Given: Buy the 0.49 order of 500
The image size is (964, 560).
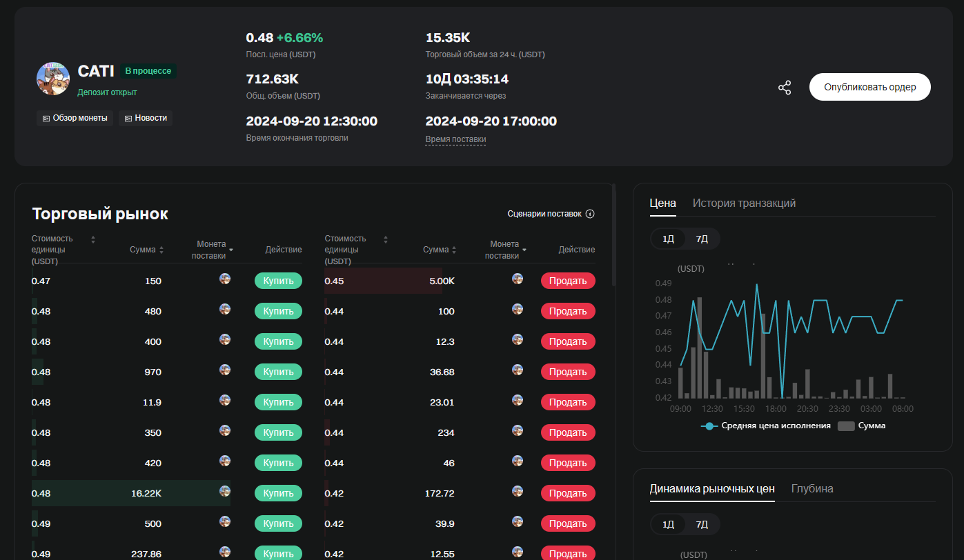Looking at the screenshot, I should click(278, 523).
